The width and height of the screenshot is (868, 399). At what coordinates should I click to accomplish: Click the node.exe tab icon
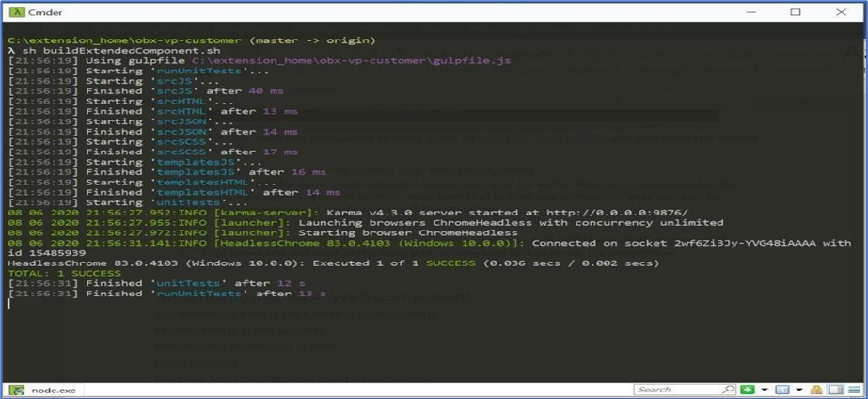(18, 390)
